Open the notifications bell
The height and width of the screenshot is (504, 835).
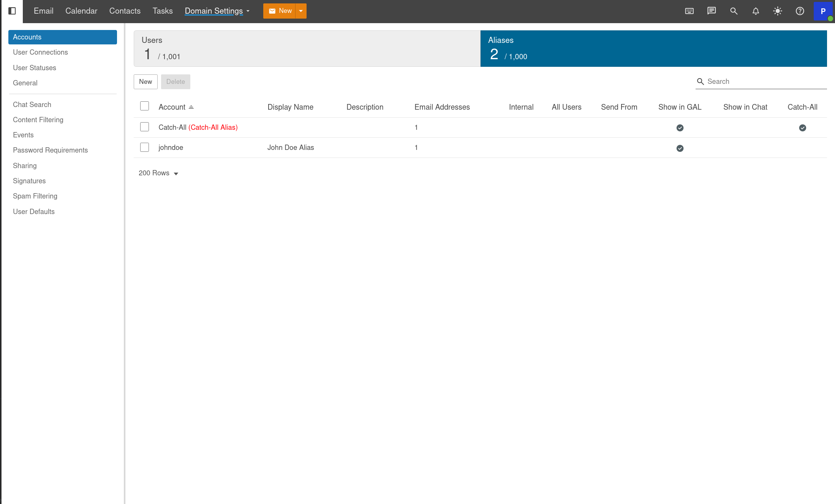(x=756, y=11)
